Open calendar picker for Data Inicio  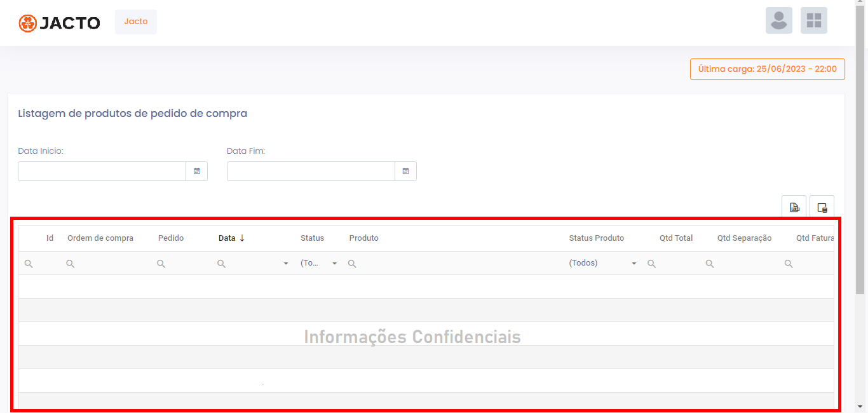(x=197, y=172)
